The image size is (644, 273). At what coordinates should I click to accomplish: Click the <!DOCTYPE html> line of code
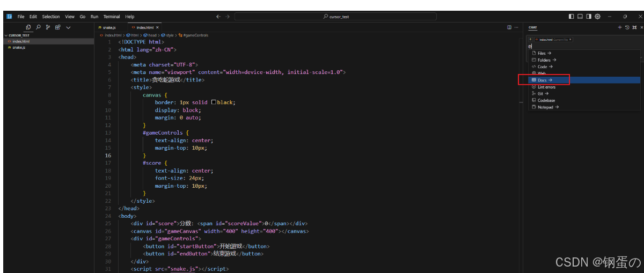[141, 42]
